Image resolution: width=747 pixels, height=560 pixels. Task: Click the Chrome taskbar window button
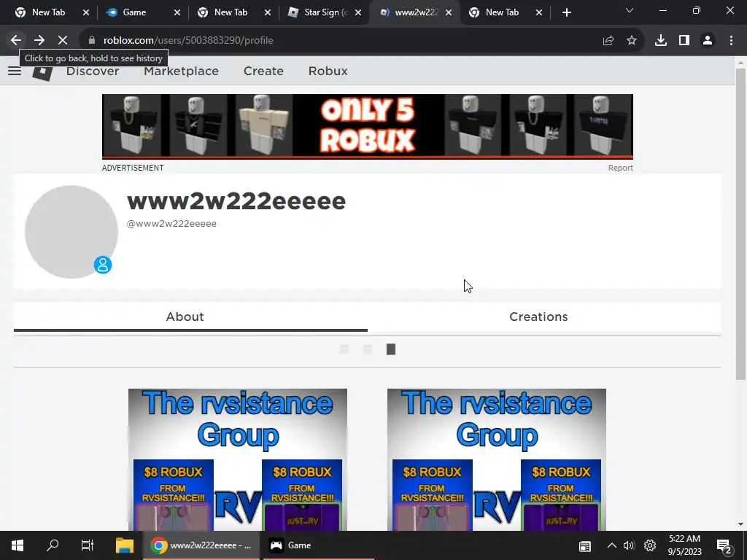(201, 545)
